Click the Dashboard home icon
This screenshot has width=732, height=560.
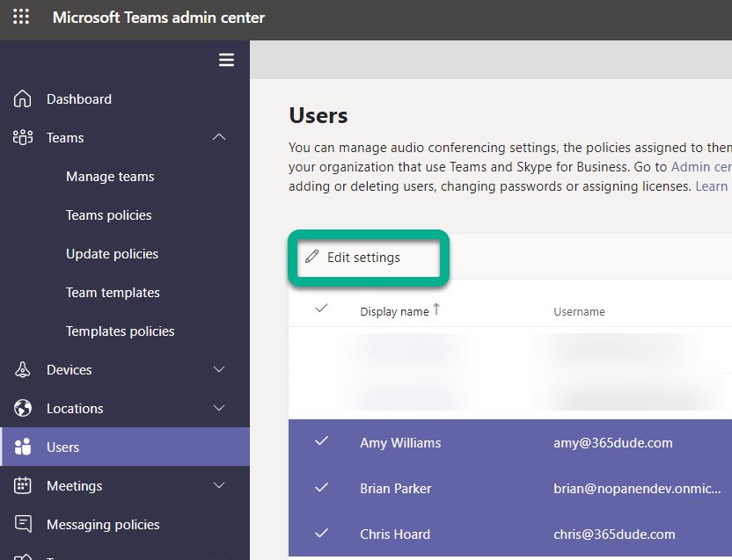click(23, 99)
